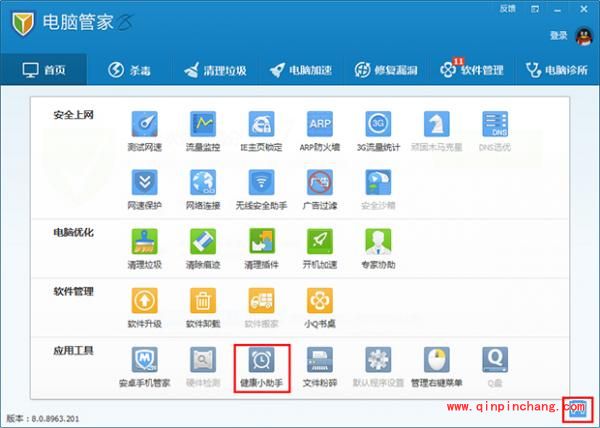Image resolution: width=600 pixels, height=428 pixels.
Task: Open the 软件管理 tab
Action: (471, 70)
